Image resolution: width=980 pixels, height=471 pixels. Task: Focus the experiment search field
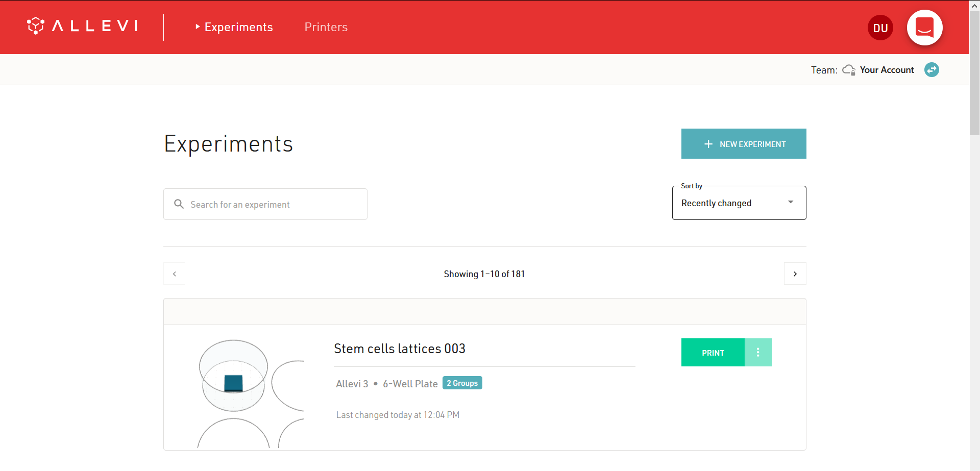tap(276, 205)
